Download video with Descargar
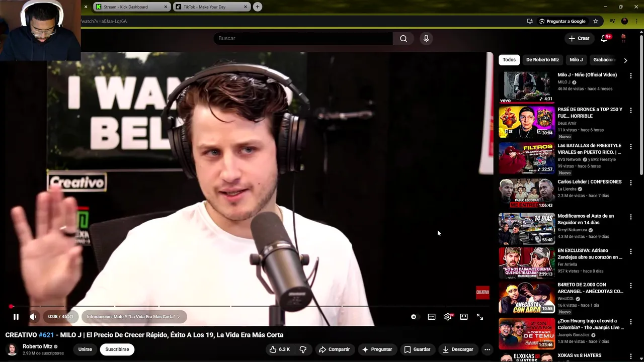 pyautogui.click(x=458, y=349)
